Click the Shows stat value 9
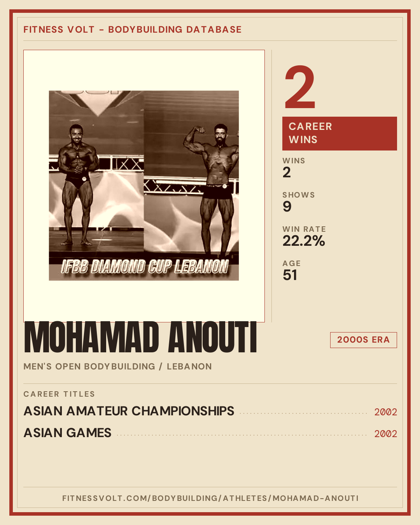Screen dimensions: 420x525 click(287, 206)
